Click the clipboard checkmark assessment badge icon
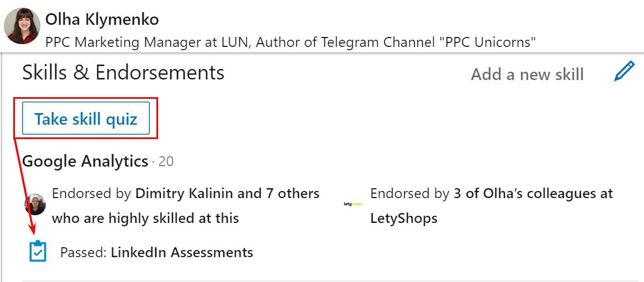Viewport: 644px width, 282px height. coord(38,252)
